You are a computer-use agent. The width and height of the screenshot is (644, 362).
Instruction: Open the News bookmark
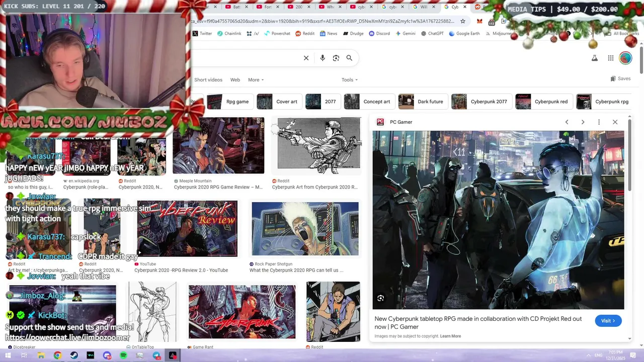tap(329, 34)
